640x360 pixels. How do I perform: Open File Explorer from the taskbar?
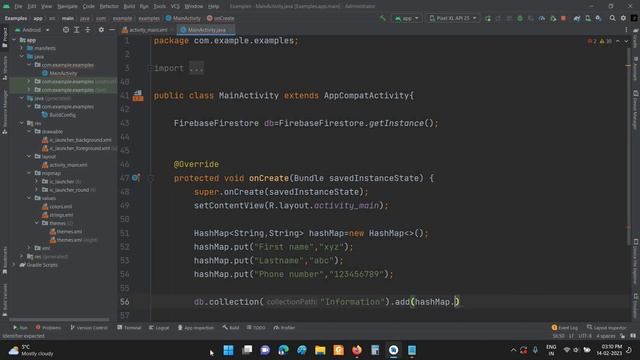tap(320, 350)
